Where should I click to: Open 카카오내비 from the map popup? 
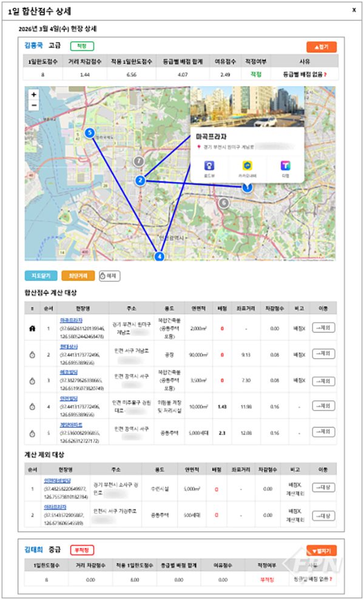[x=247, y=166]
